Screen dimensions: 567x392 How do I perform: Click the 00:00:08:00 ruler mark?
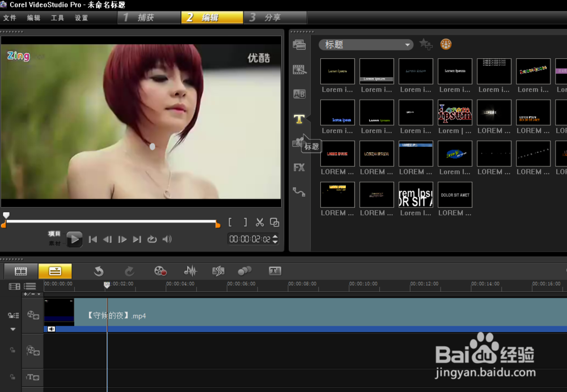[x=302, y=284]
